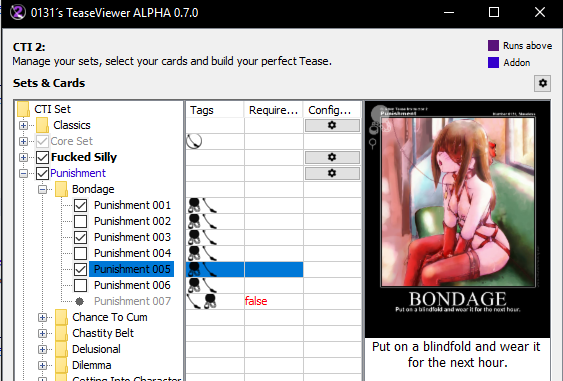
Task: Click the CTI Set root folder icon
Action: point(23,109)
